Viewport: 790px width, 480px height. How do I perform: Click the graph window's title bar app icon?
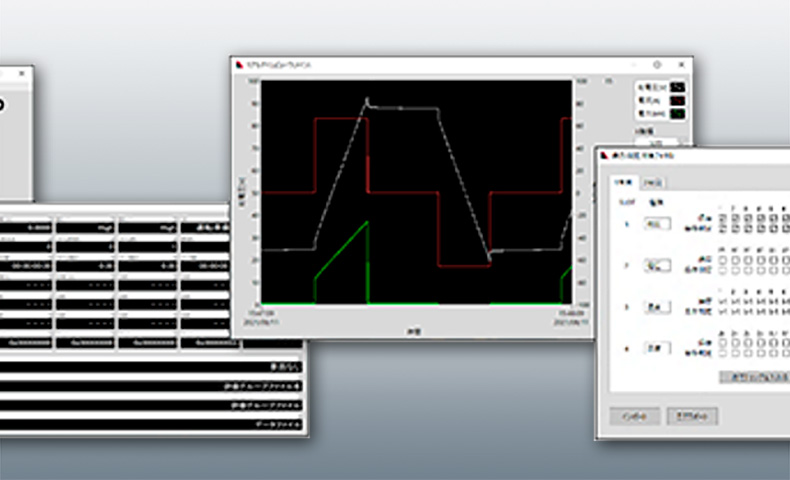pos(240,64)
